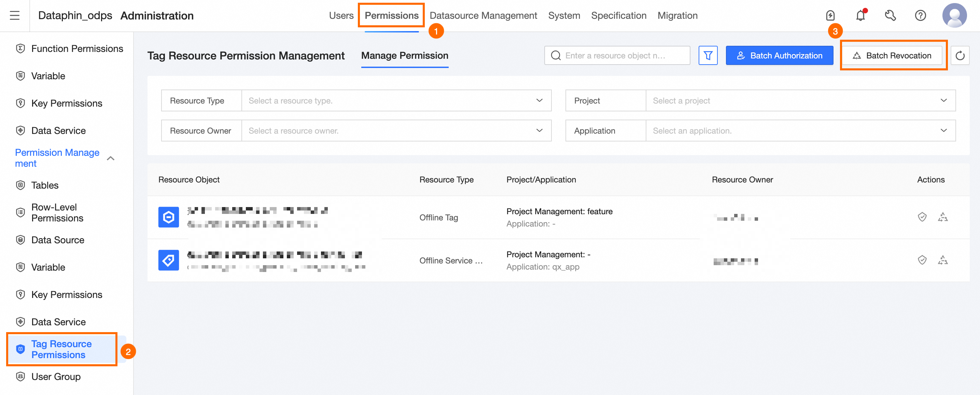The width and height of the screenshot is (980, 395).
Task: Switch to the Users tab
Action: coord(341,16)
